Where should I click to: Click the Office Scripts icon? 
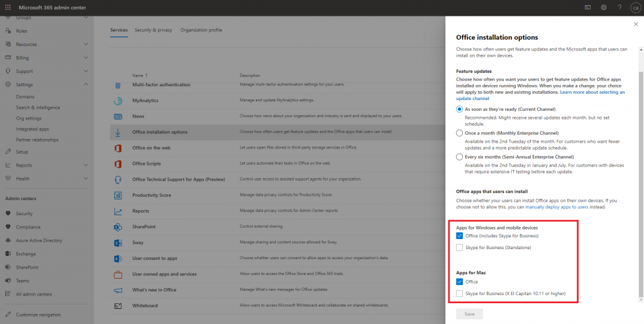(118, 164)
